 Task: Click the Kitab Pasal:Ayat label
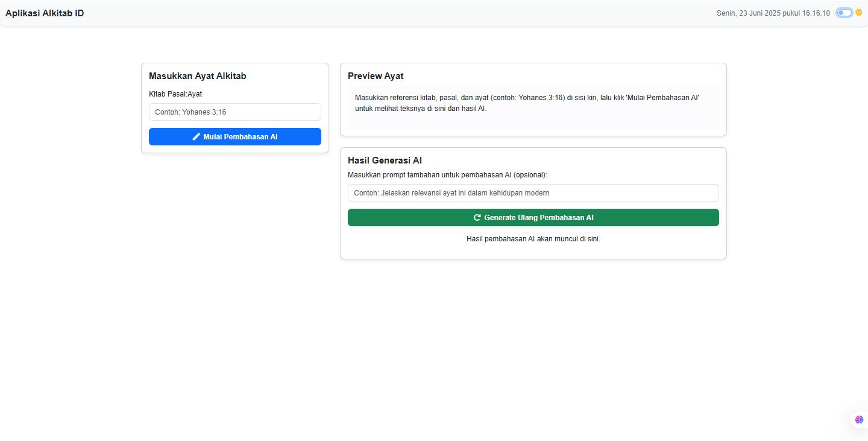[x=175, y=94]
